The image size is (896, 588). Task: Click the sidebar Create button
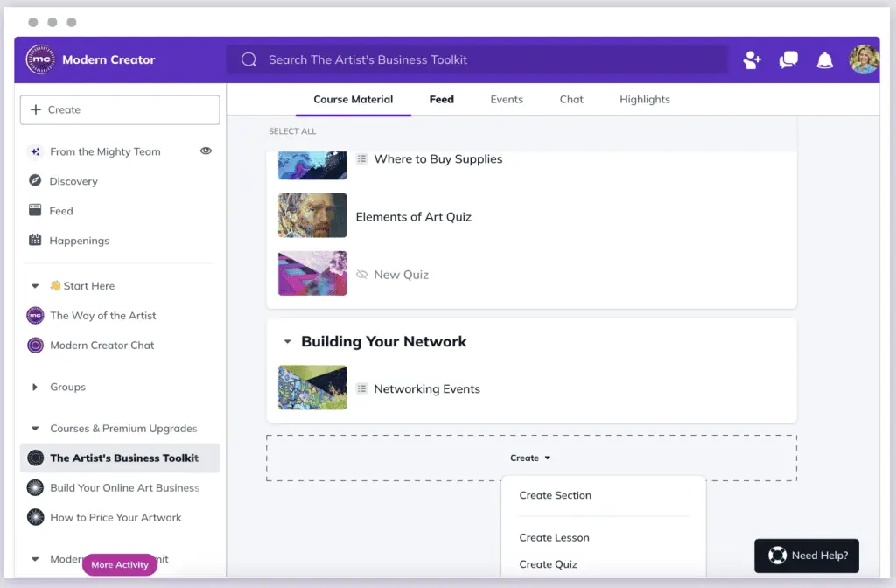coord(120,109)
